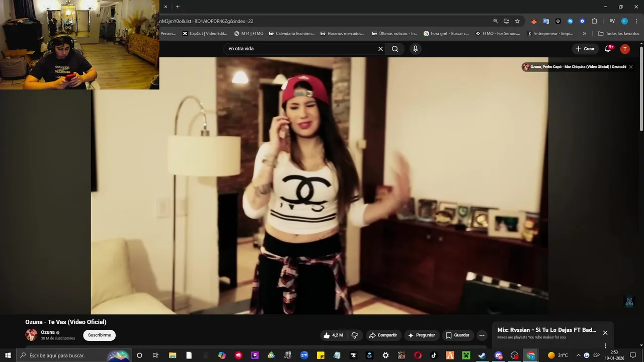This screenshot has height=362, width=644.
Task: Click install app icon in address bar
Action: [x=506, y=21]
